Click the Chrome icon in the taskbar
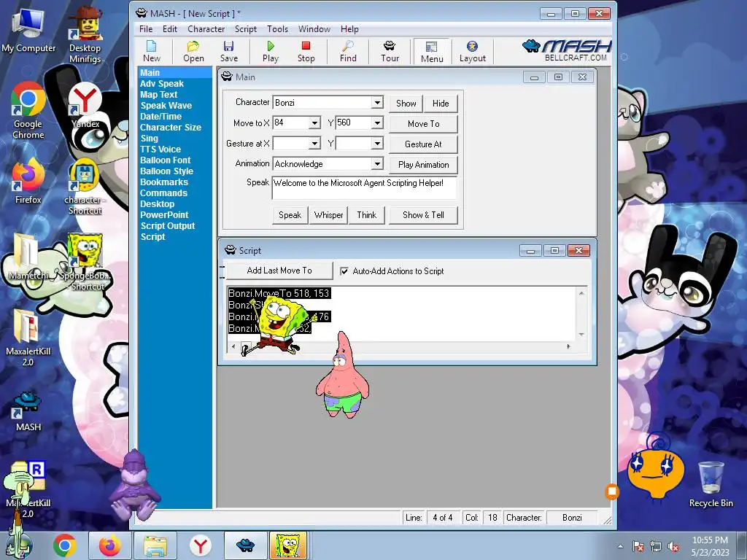747x560 pixels. click(65, 545)
